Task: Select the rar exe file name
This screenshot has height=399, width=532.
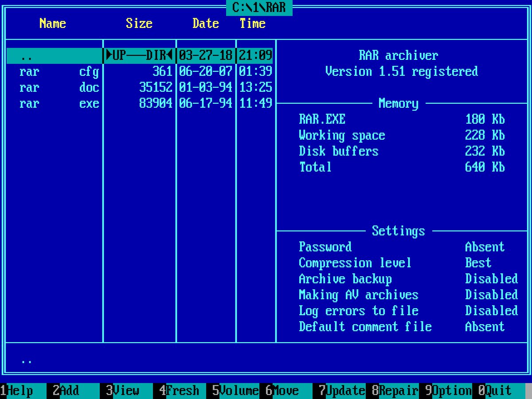Action: coord(59,103)
